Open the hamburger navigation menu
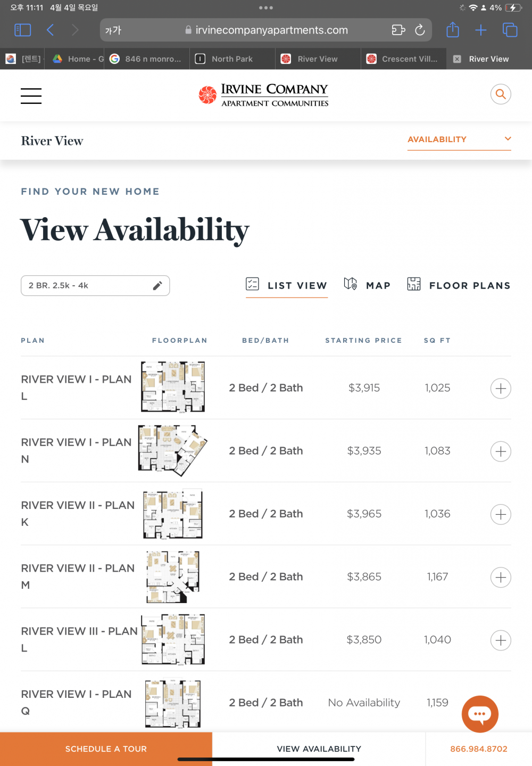532x766 pixels. [31, 96]
